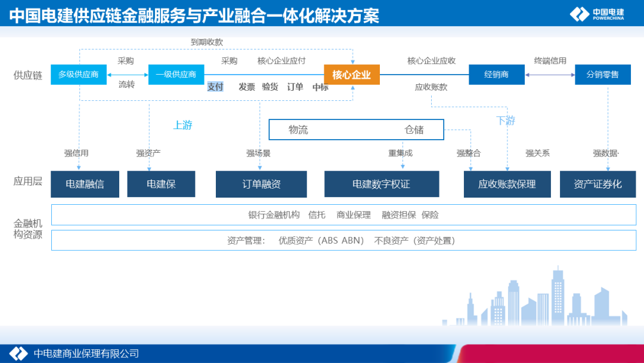Click the double arrow between 多级供应商 and 一级供应商
The image size is (644, 363).
128,75
